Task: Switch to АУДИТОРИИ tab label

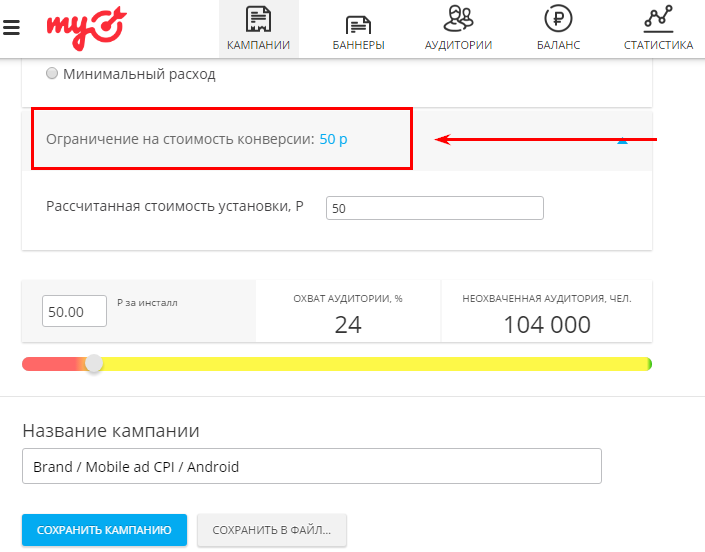Action: [458, 45]
